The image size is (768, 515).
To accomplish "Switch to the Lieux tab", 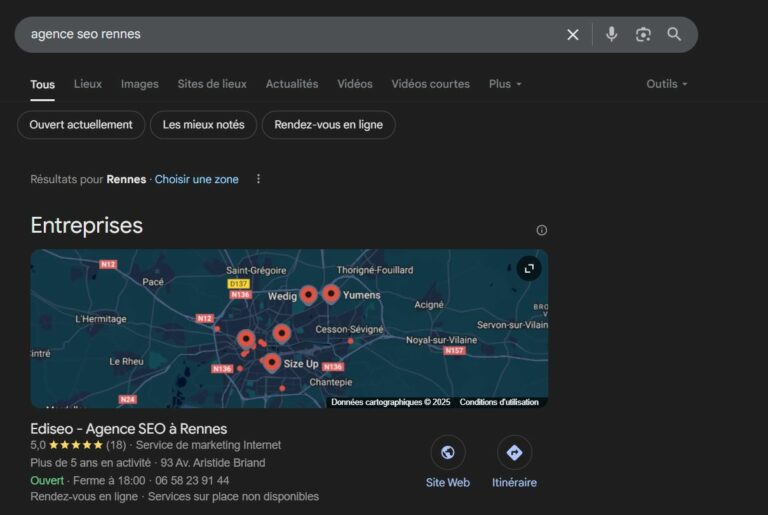I will (x=88, y=84).
